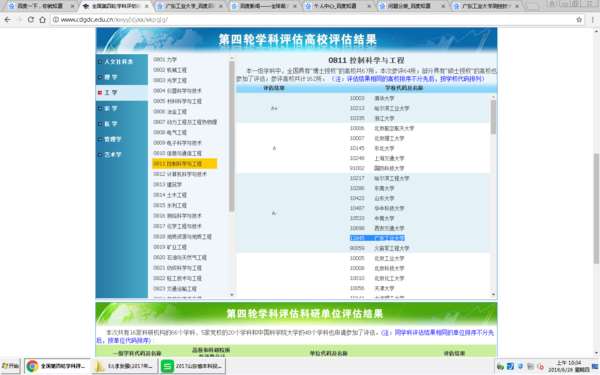600x375 pixels.
Task: Click the browser back arrow
Action: pyautogui.click(x=8, y=20)
